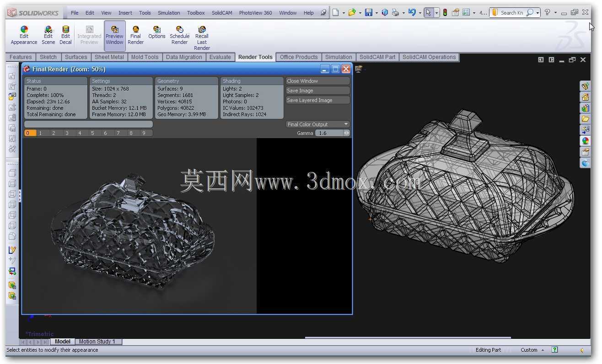Open the View Palette task pane tab
Viewport: 602px width, 364px height.
(x=586, y=130)
